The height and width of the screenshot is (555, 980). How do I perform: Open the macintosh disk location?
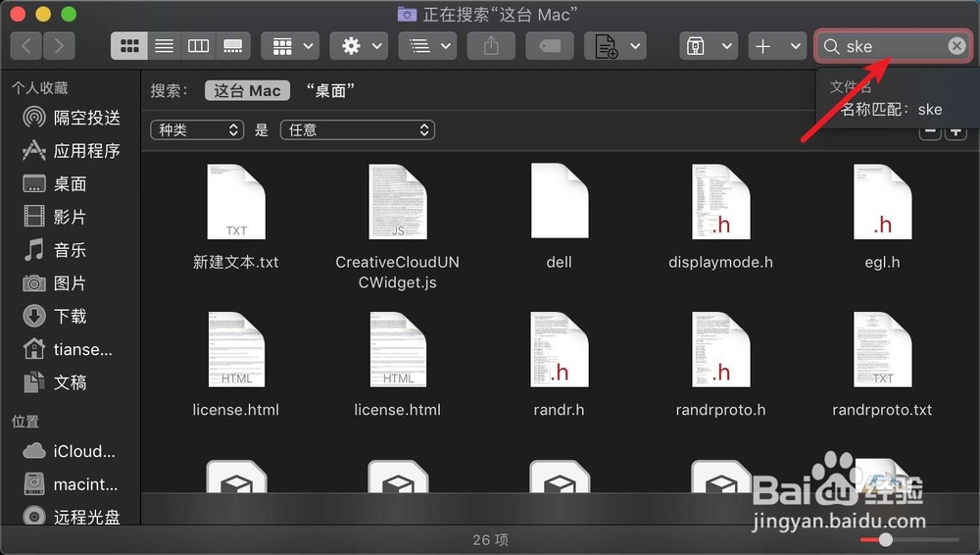(x=70, y=484)
